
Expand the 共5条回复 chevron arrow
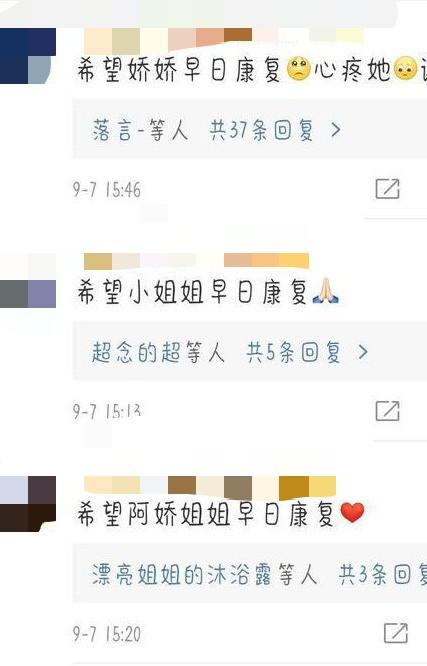tap(362, 352)
